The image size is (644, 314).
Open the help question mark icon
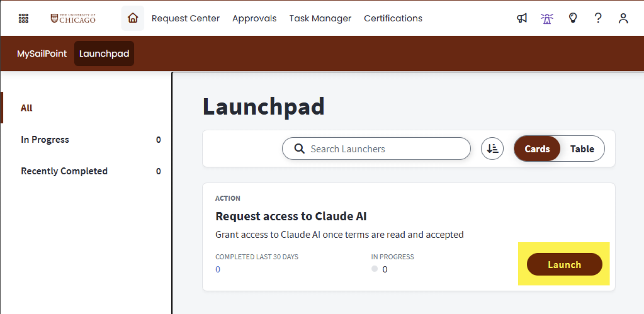[x=598, y=18]
